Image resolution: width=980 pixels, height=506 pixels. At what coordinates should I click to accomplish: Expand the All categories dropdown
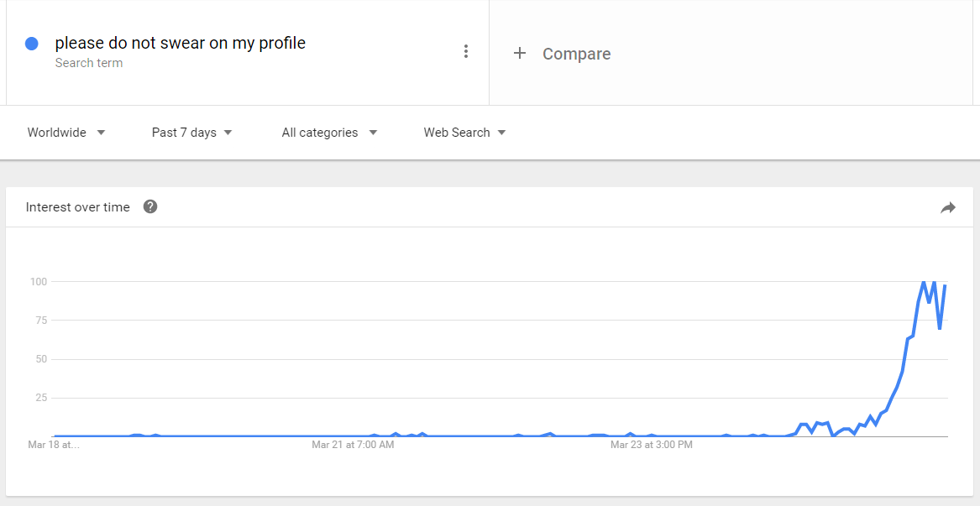click(329, 133)
